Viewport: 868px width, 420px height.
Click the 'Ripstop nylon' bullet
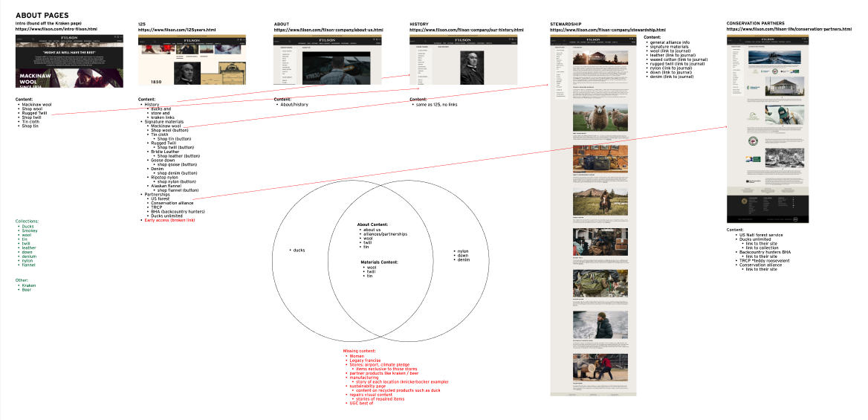coord(164,177)
